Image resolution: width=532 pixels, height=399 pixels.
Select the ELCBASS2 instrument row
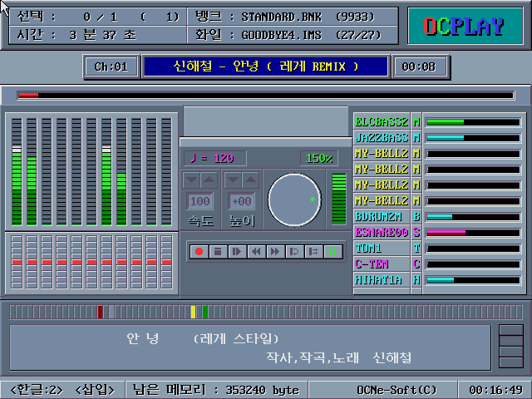tap(382, 122)
